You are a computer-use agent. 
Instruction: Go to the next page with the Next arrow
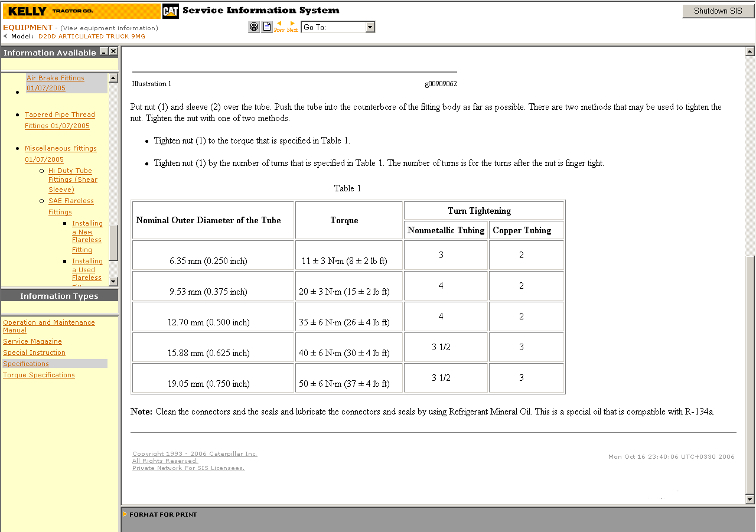(292, 27)
